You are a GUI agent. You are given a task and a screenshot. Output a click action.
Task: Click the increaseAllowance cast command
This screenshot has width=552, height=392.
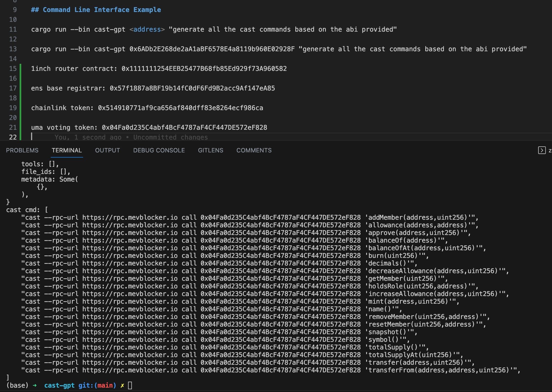pos(265,294)
